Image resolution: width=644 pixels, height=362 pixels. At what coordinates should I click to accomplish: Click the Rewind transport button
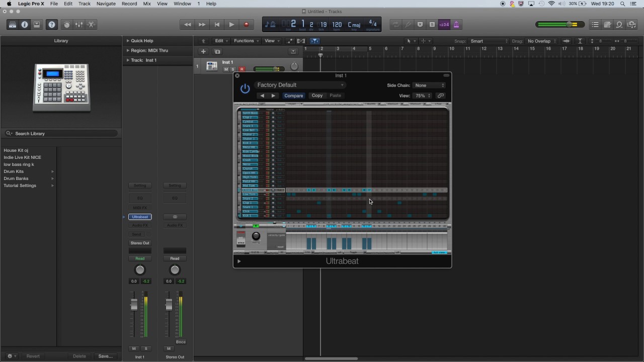187,25
